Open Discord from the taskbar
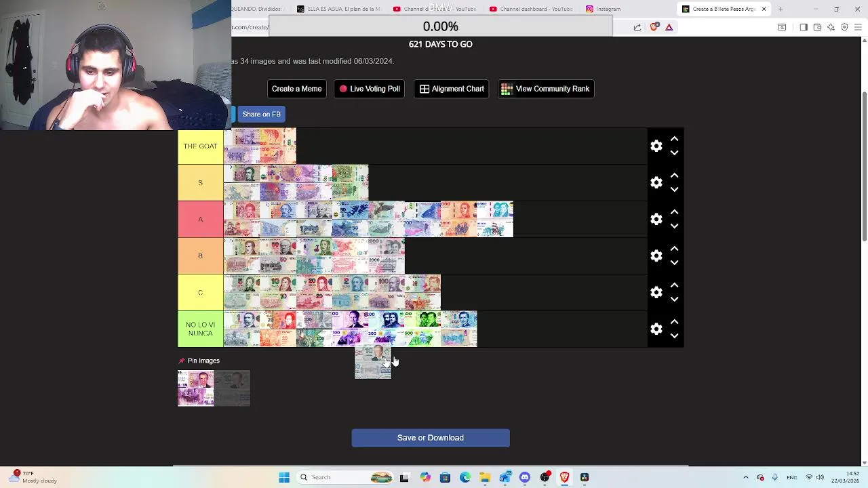 [525, 477]
